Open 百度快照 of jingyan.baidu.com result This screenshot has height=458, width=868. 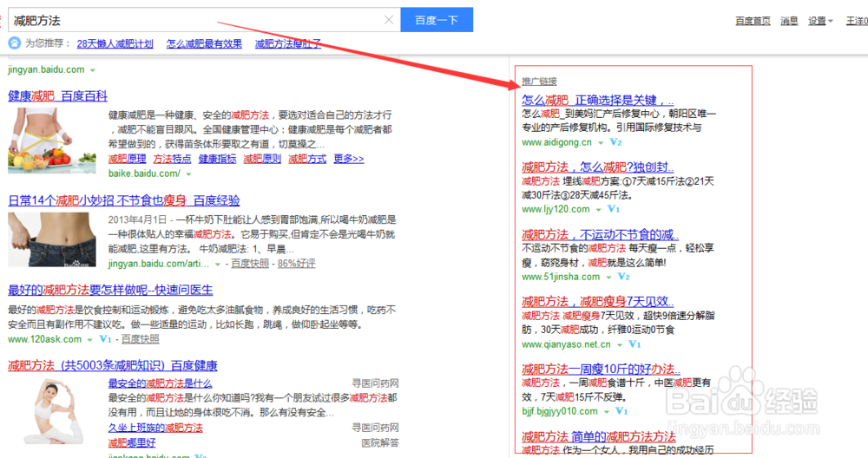click(x=250, y=264)
